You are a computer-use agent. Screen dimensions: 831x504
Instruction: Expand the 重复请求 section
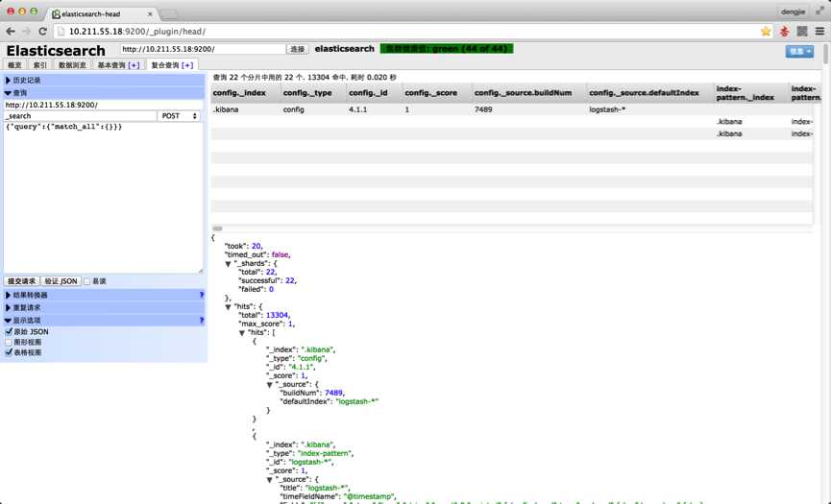[x=104, y=307]
